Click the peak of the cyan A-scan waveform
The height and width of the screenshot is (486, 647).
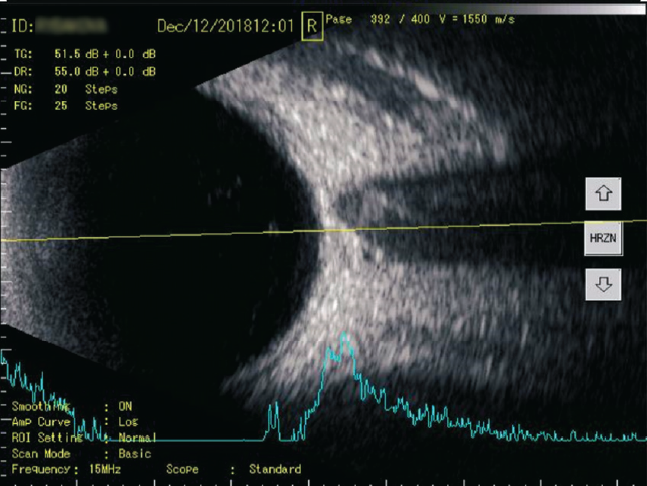343,336
